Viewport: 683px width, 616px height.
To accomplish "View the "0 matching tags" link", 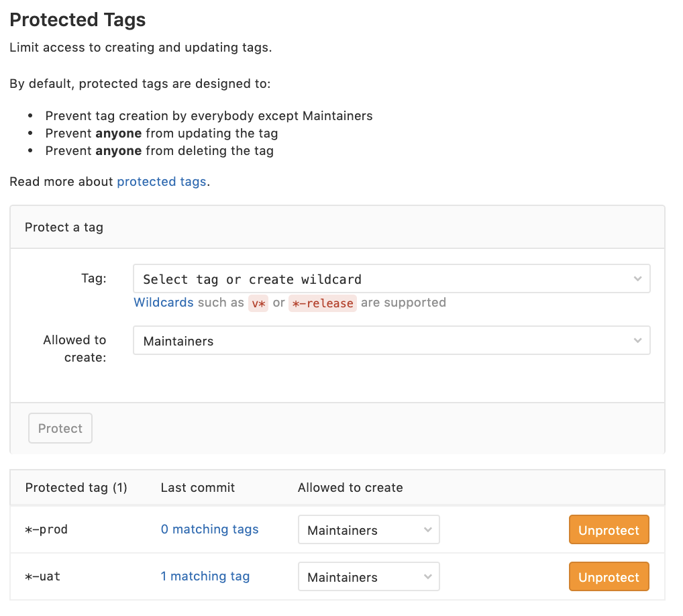I will (x=209, y=529).
